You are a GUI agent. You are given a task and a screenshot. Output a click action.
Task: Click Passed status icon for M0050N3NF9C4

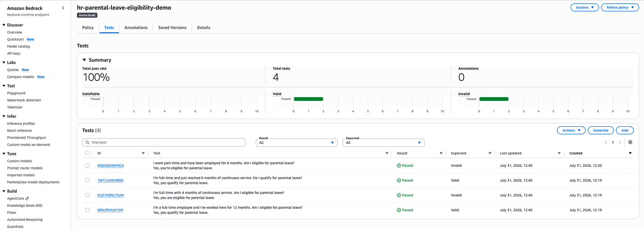coord(399,165)
